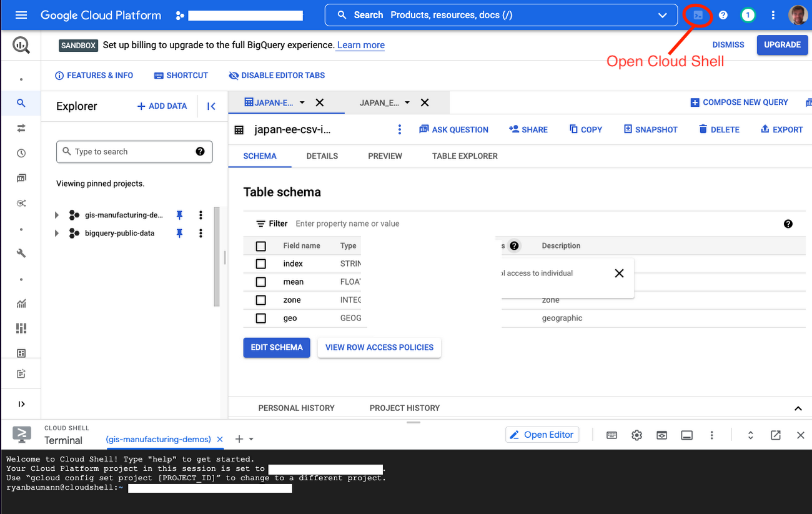Open Cloud Shell in a new window
This screenshot has width=812, height=514.
pyautogui.click(x=776, y=435)
